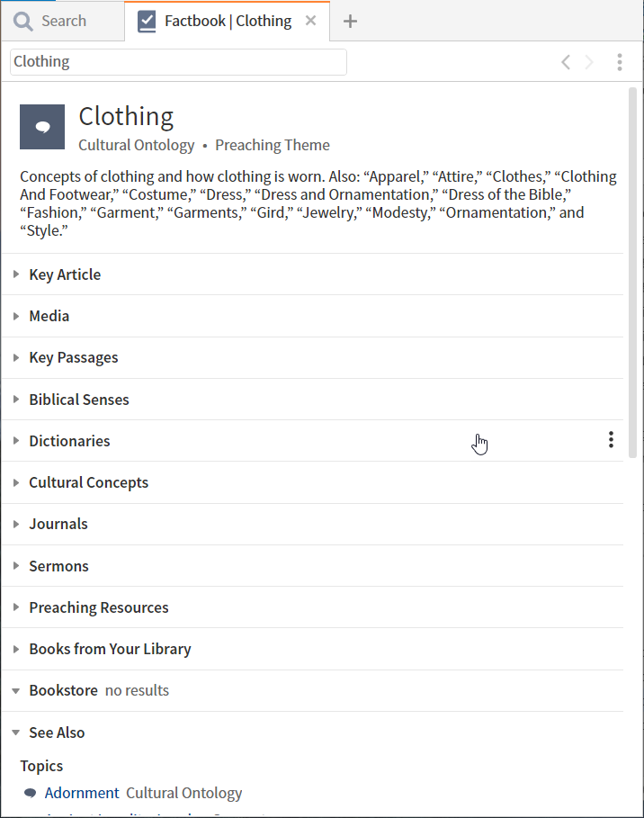Click the Clothing topic speech bubble icon

[x=42, y=127]
